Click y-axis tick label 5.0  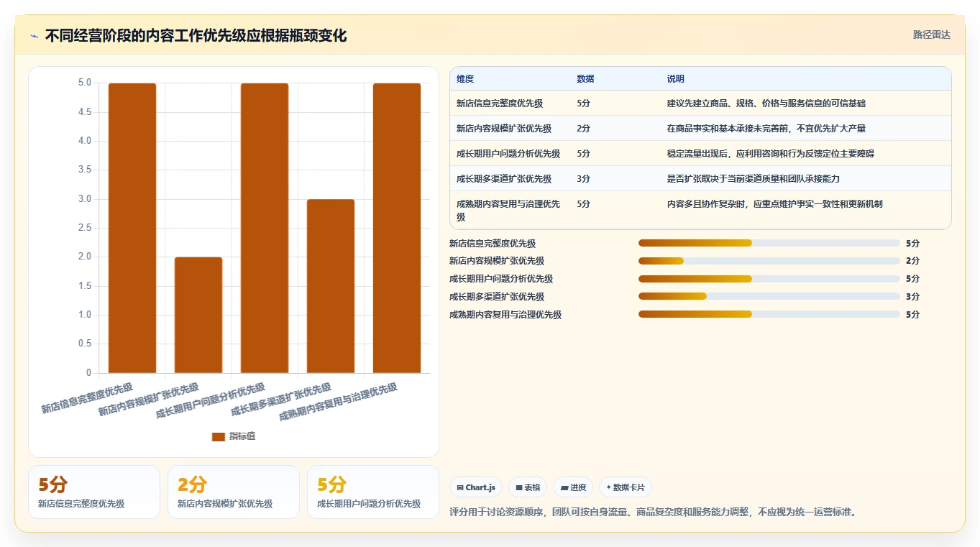pyautogui.click(x=85, y=83)
